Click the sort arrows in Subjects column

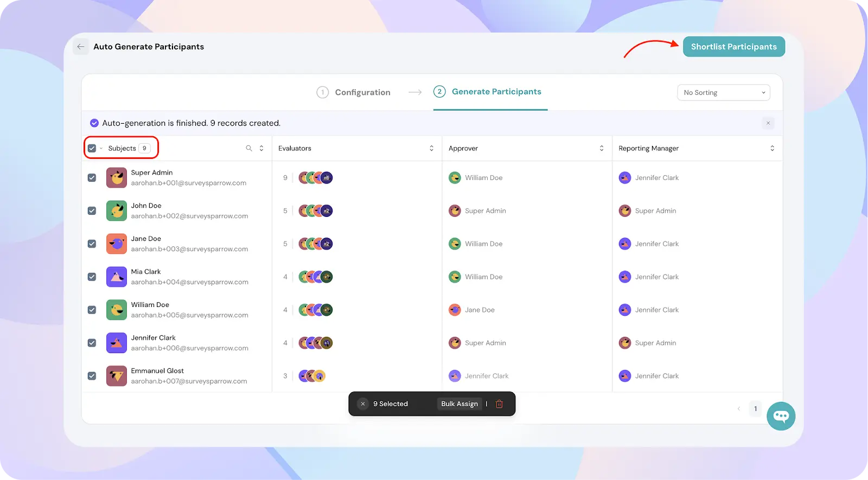point(261,148)
